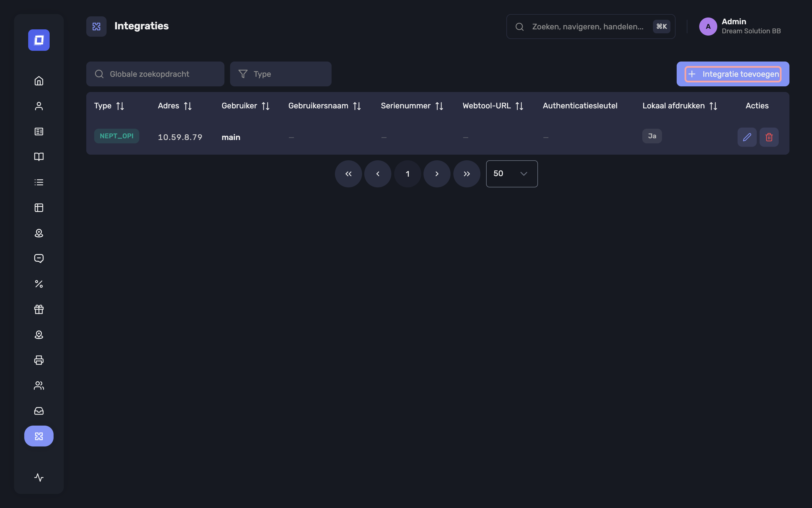Open the bulleted list icon in sidebar
The width and height of the screenshot is (812, 508).
click(39, 182)
